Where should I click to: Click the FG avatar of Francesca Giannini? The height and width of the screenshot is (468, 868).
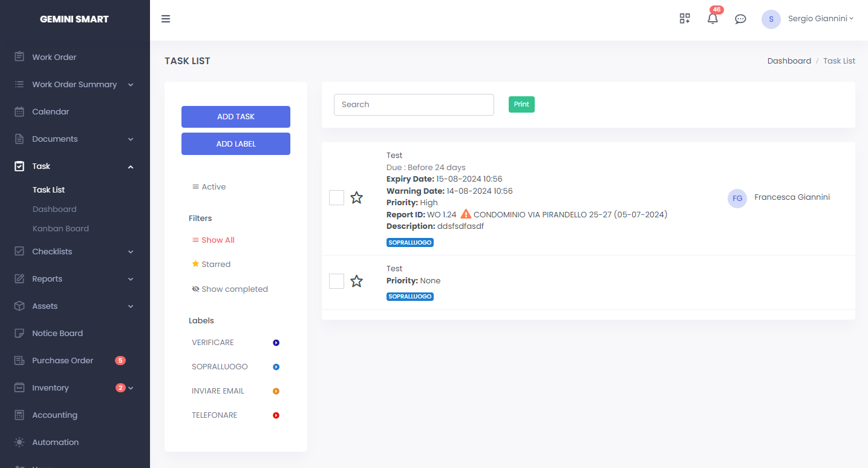[737, 199]
